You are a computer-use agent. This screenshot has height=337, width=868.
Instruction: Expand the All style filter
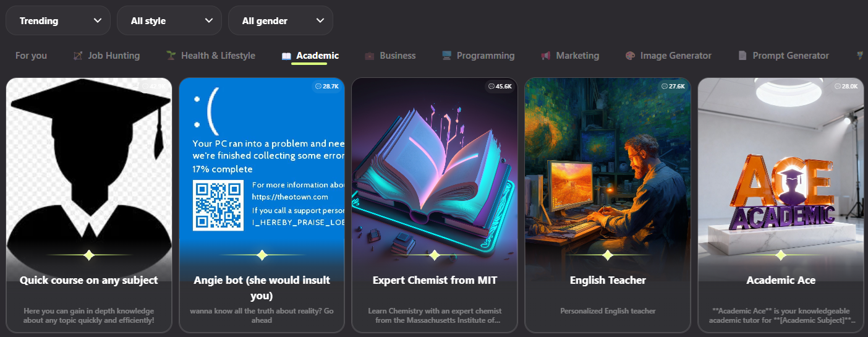pyautogui.click(x=169, y=20)
